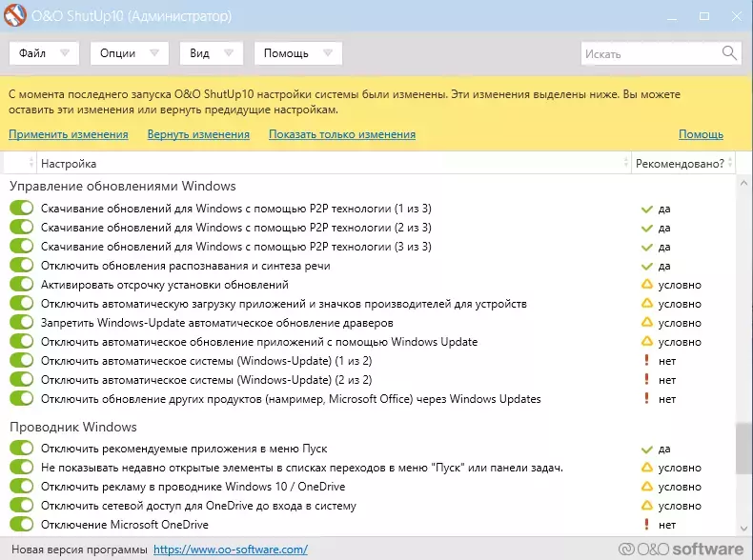Toggle Отключить автоматическое системы (2 из 2) switch
The width and height of the screenshot is (753, 560).
(x=22, y=379)
